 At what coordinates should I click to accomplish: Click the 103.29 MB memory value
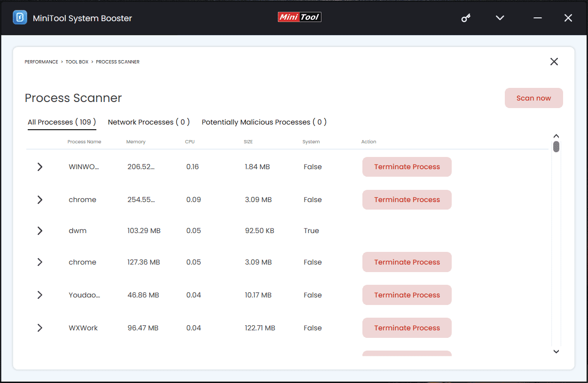click(144, 231)
